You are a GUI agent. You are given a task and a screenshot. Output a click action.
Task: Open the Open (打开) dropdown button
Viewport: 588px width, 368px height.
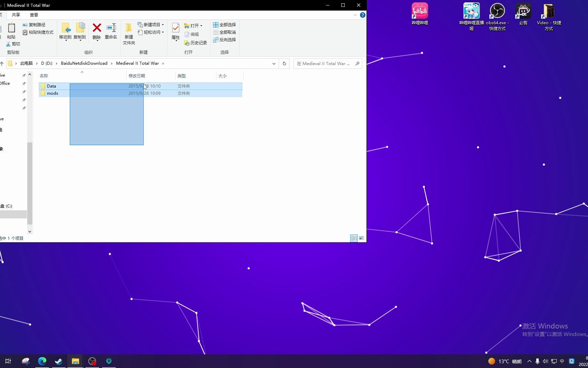(x=193, y=26)
